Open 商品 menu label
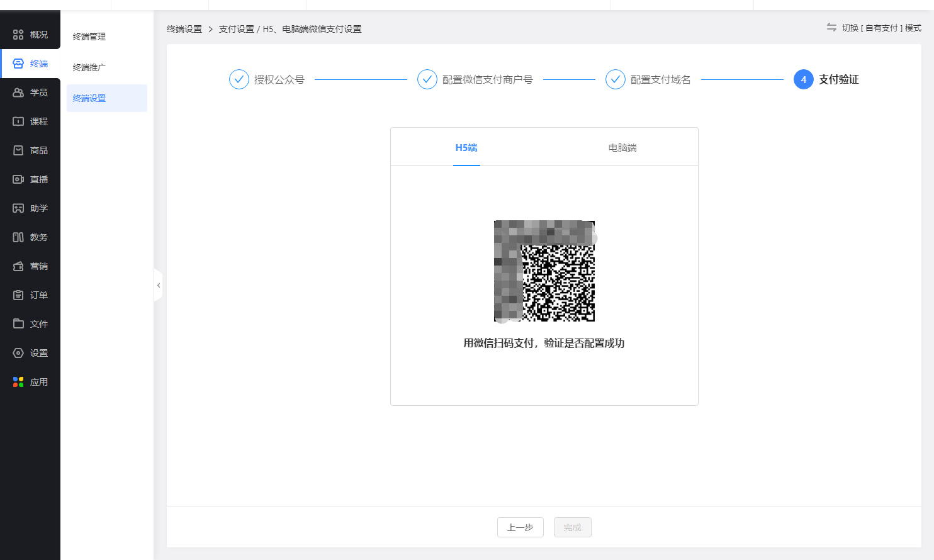 coord(39,150)
